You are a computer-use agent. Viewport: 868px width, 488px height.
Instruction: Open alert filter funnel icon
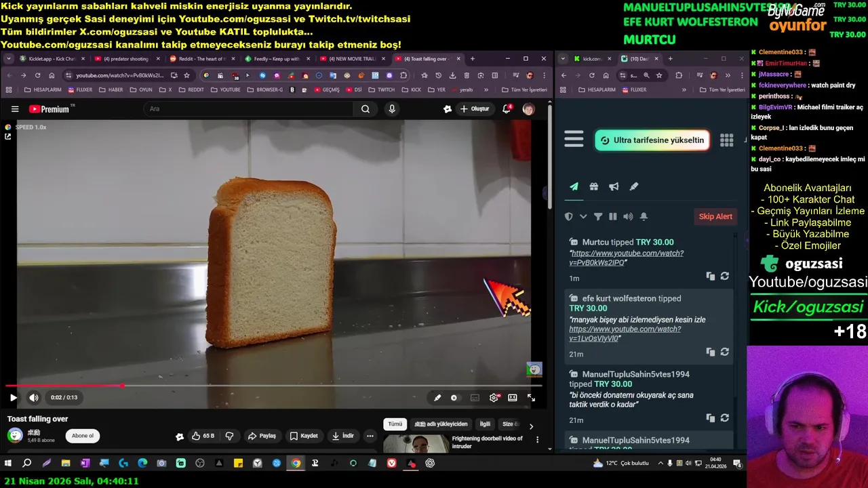598,216
